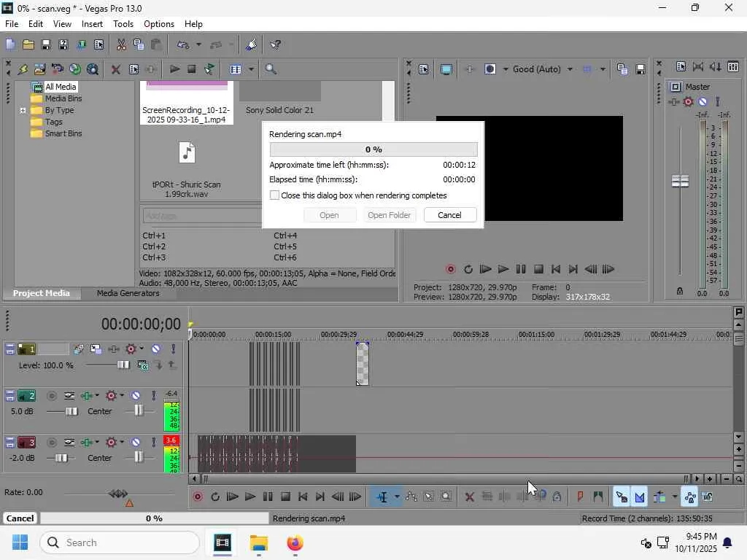
Task: Solo video track 1
Action: point(173,349)
